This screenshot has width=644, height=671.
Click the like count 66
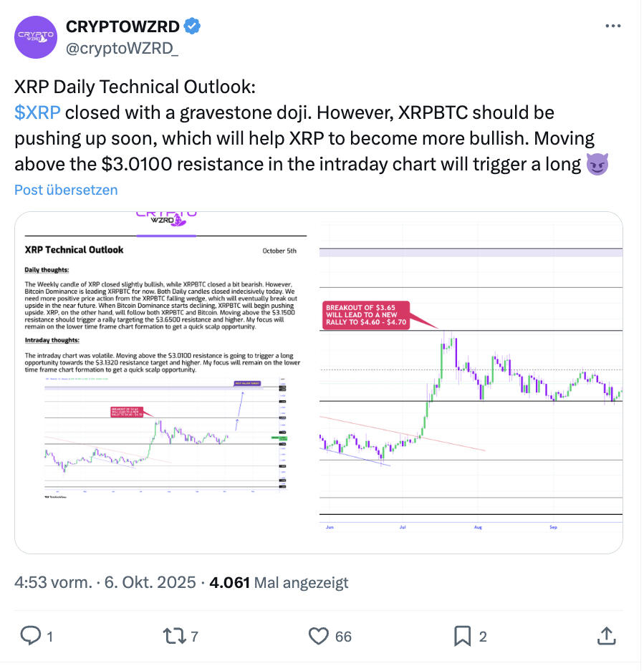click(343, 636)
